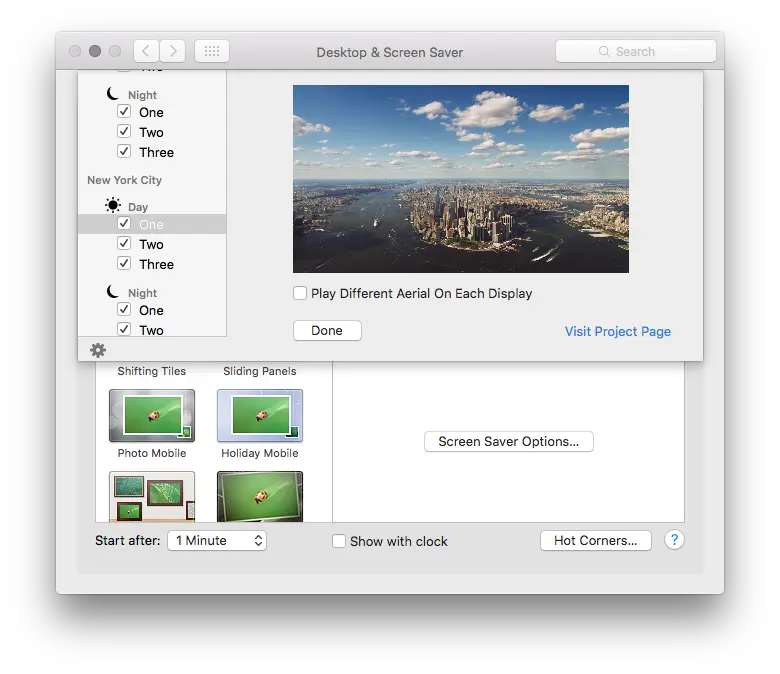Select highlighted New York City Day One row
The image size is (780, 674).
(152, 224)
